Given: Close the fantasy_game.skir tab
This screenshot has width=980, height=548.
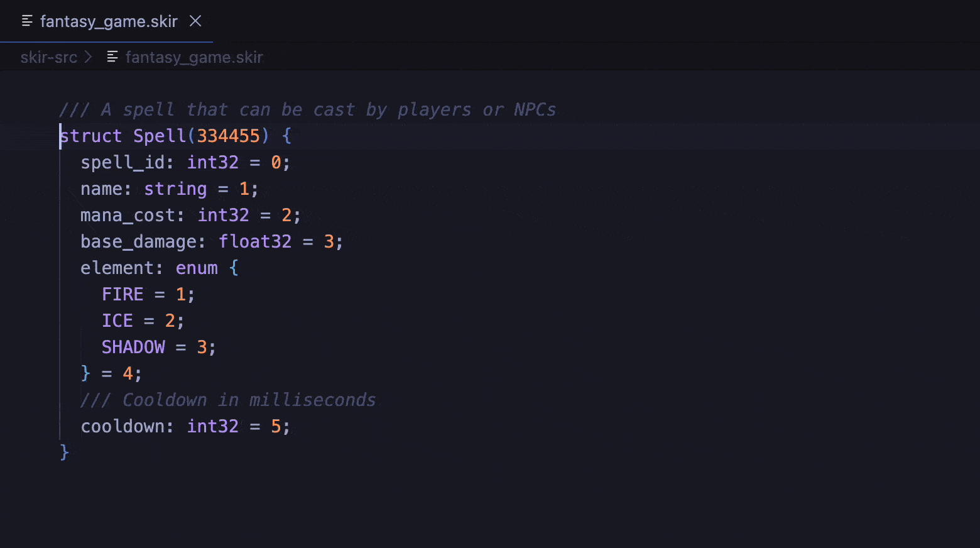Looking at the screenshot, I should coord(195,21).
